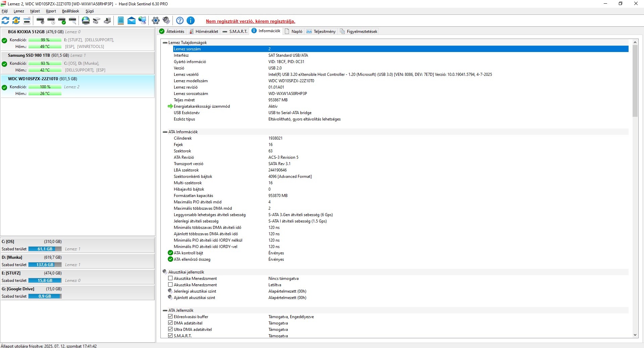Open the Beállítások menu
The width and height of the screenshot is (644, 348).
pyautogui.click(x=70, y=11)
